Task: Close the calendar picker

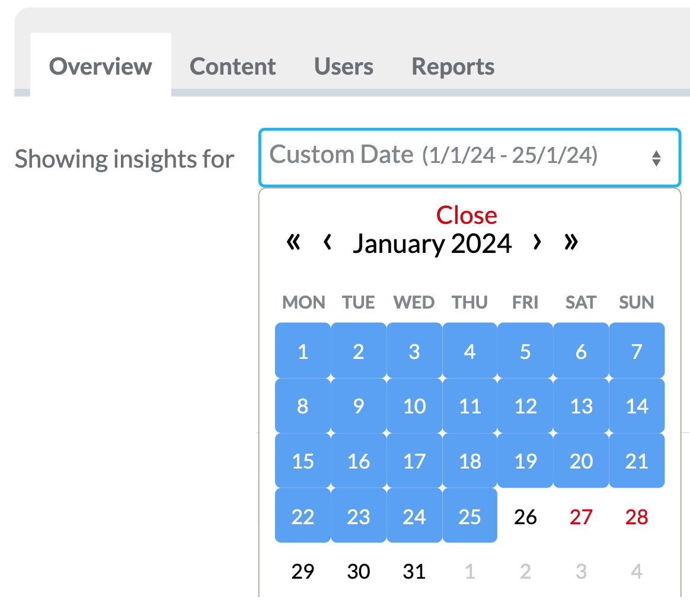Action: (467, 216)
